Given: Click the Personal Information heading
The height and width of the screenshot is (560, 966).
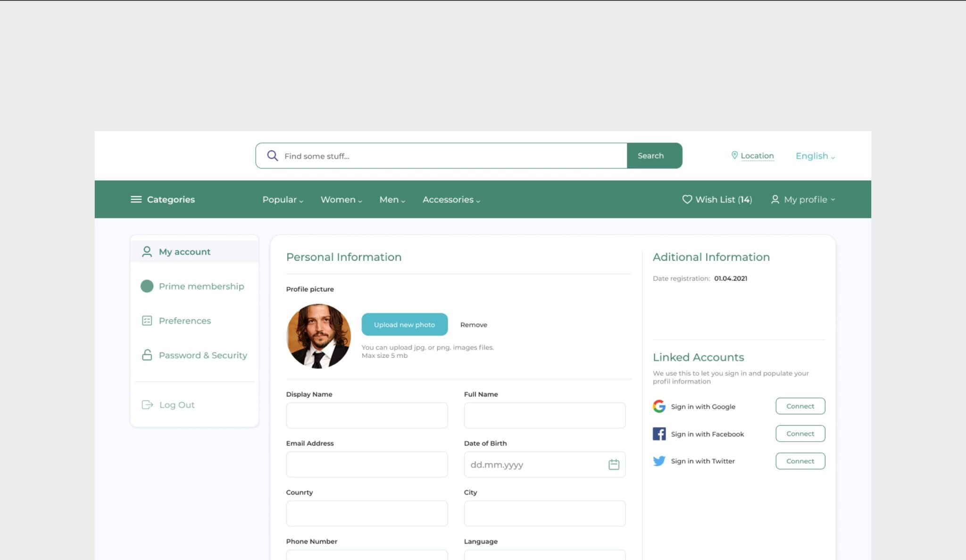Looking at the screenshot, I should [x=343, y=257].
